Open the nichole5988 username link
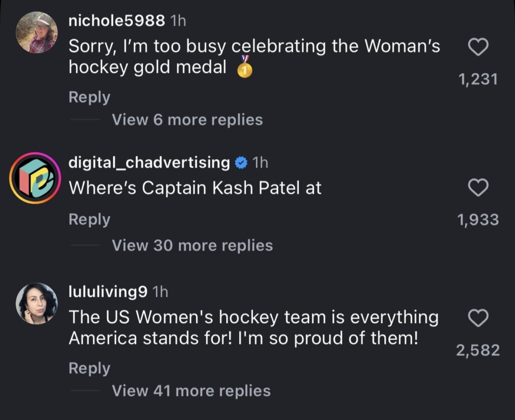The image size is (515, 420). click(x=117, y=21)
